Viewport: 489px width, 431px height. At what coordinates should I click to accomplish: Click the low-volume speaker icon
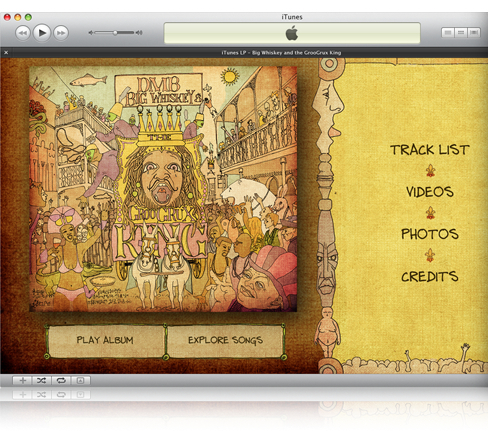pyautogui.click(x=91, y=33)
